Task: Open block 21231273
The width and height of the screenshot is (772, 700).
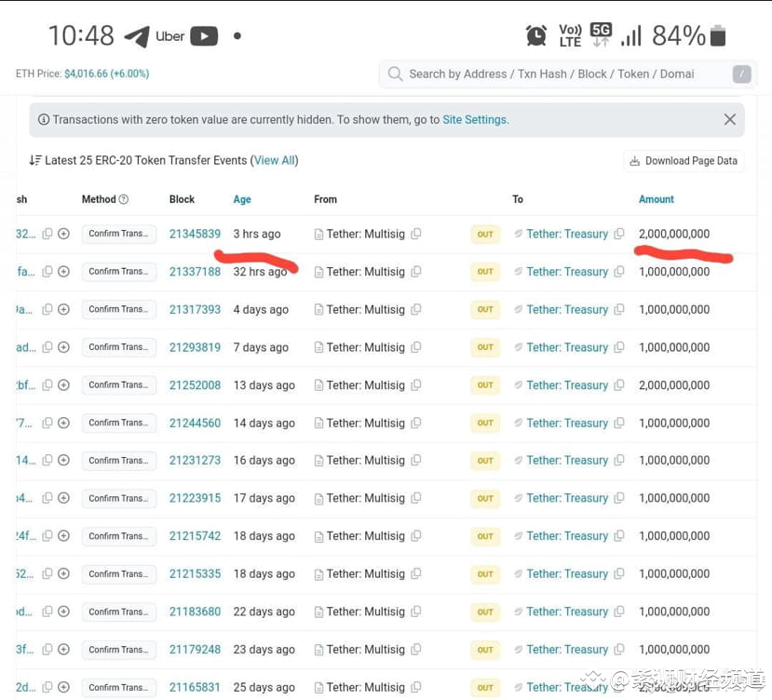Action: coord(195,460)
